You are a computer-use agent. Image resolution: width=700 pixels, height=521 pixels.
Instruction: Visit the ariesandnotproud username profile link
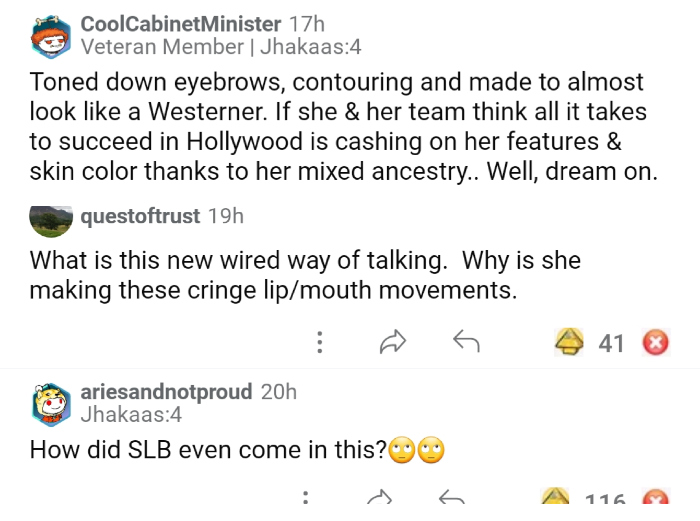click(166, 392)
